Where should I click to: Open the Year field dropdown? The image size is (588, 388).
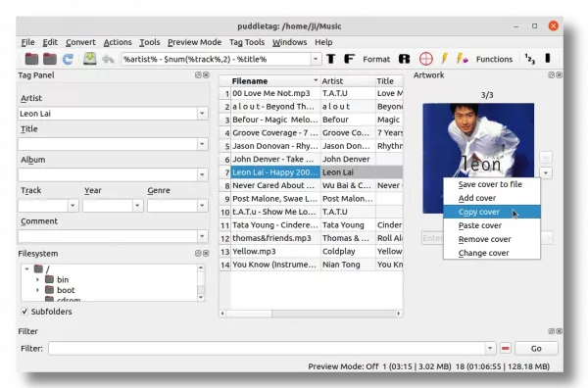137,206
